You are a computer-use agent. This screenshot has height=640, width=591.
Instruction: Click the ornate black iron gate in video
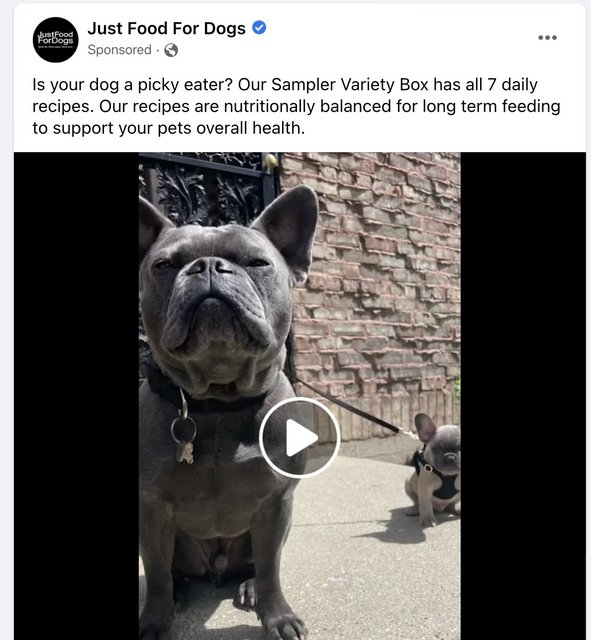point(206,188)
